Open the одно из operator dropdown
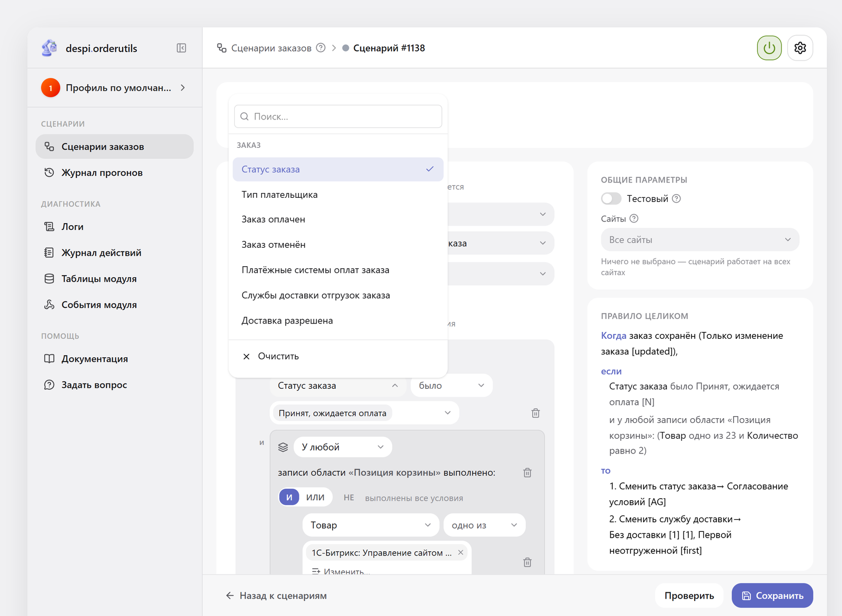This screenshot has height=616, width=842. coord(484,525)
